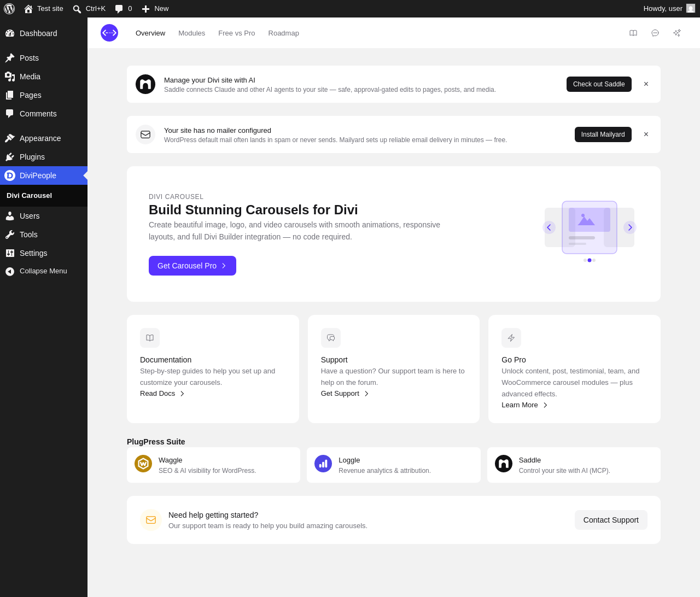
Task: Open Plugins in admin sidebar
Action: click(44, 157)
